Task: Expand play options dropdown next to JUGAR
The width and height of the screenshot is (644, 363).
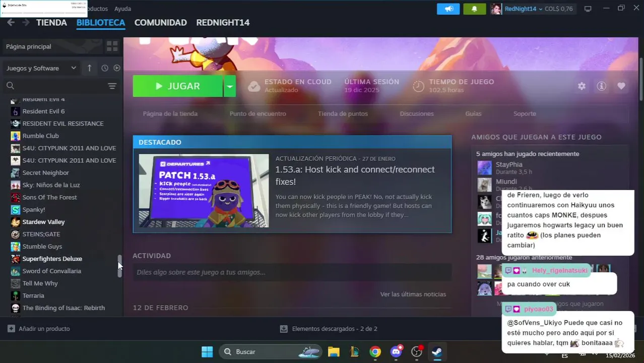Action: click(230, 86)
